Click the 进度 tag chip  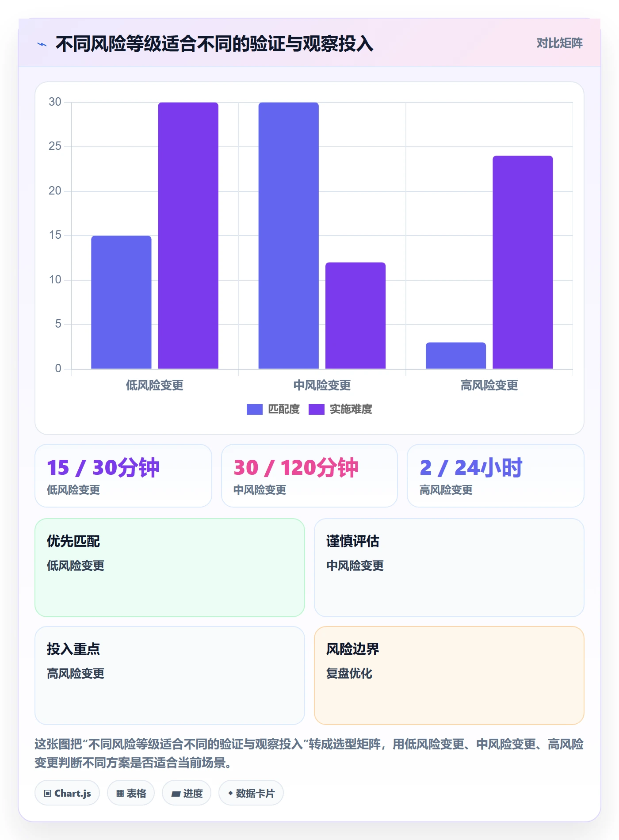click(187, 793)
